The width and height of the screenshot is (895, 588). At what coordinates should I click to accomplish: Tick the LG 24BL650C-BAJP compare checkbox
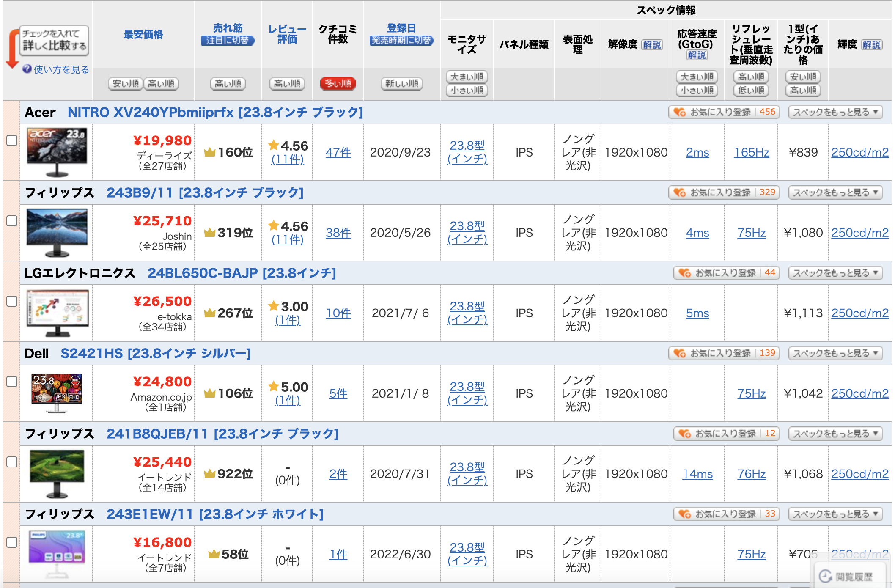click(x=12, y=301)
